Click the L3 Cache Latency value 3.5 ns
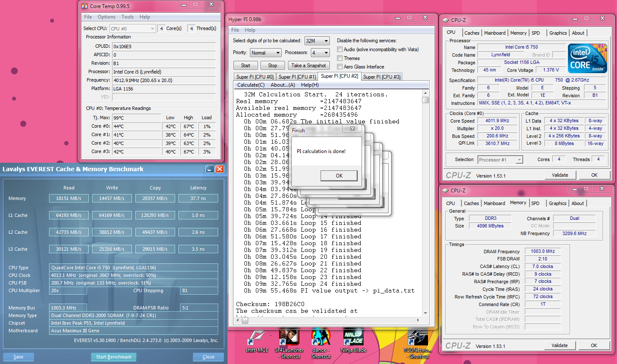 point(198,249)
